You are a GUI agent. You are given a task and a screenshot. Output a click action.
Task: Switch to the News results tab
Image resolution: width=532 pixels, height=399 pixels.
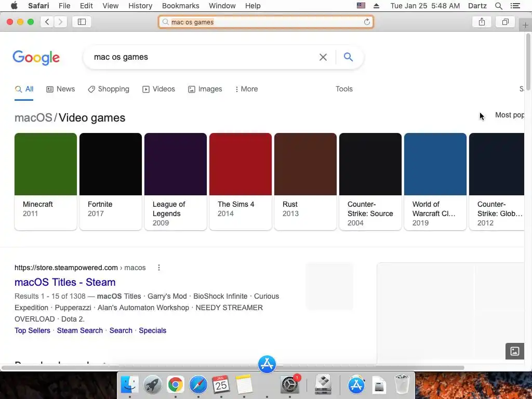[61, 89]
